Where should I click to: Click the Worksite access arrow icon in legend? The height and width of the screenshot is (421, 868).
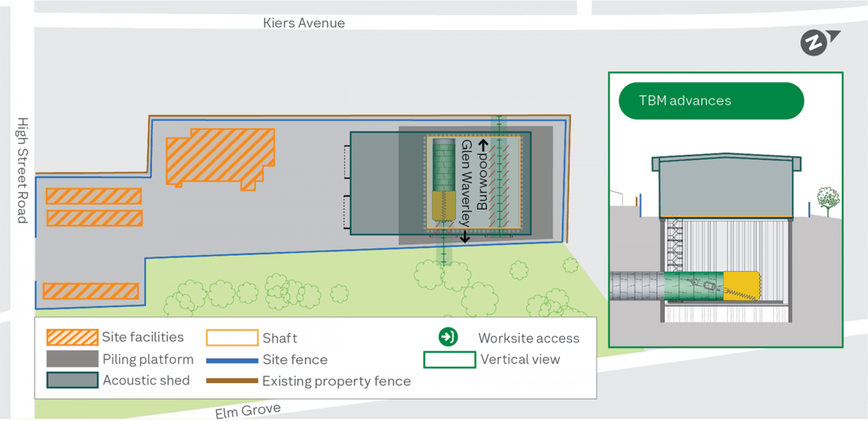click(x=448, y=337)
